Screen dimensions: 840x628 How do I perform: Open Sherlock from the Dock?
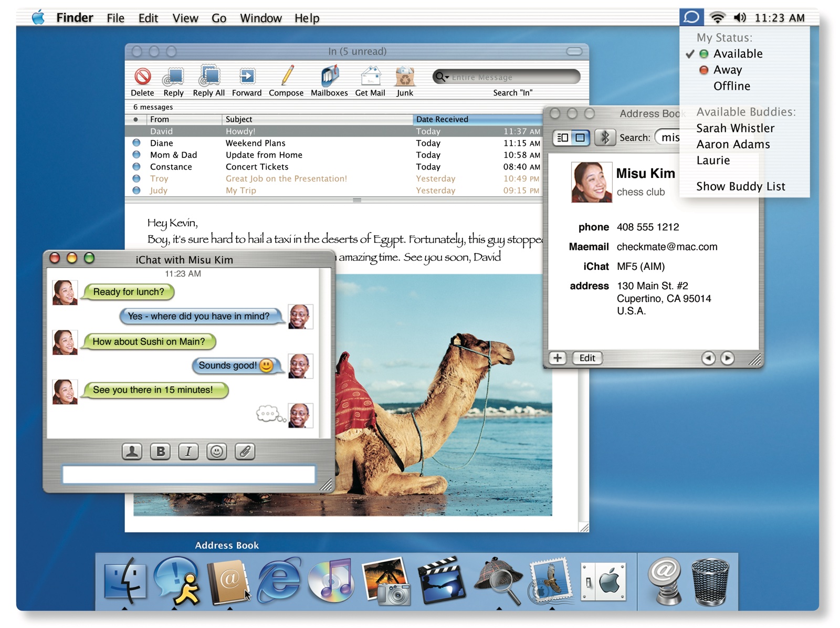click(498, 580)
